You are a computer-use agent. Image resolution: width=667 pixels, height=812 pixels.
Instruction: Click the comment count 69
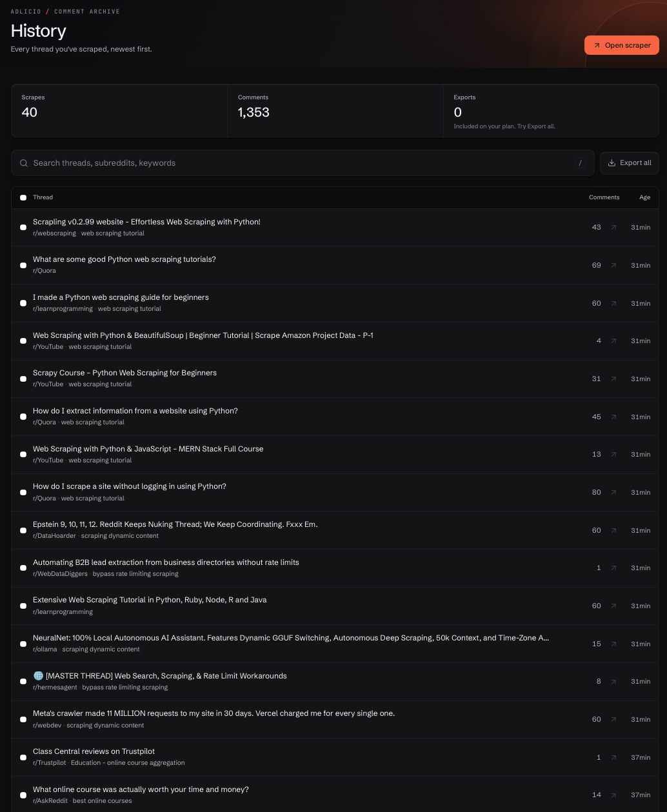596,265
